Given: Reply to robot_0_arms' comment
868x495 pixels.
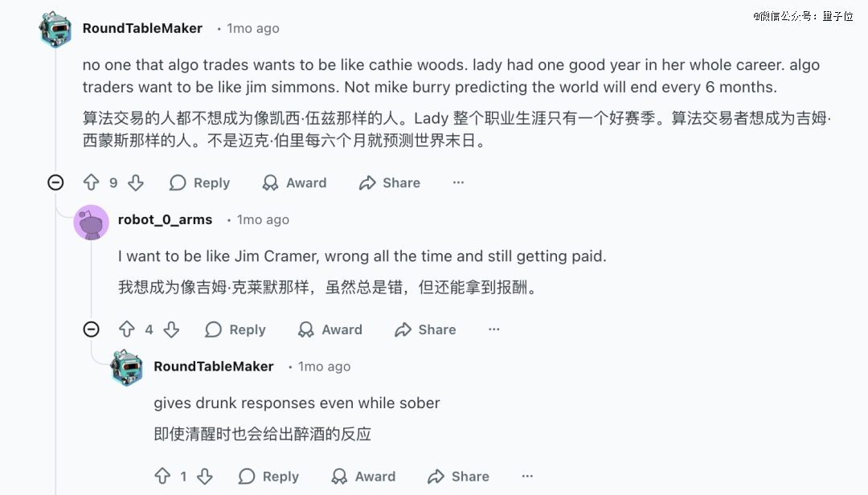Looking at the screenshot, I should (235, 329).
